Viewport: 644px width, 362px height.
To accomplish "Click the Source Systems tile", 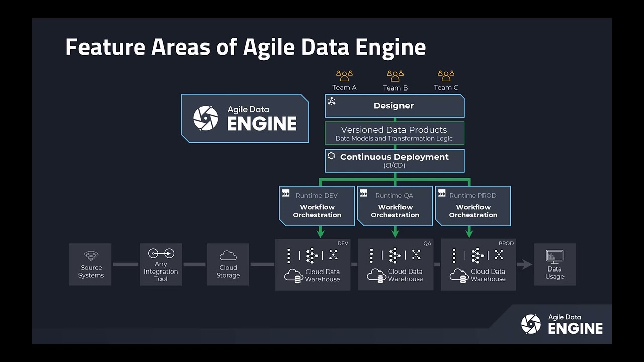I will tap(91, 264).
